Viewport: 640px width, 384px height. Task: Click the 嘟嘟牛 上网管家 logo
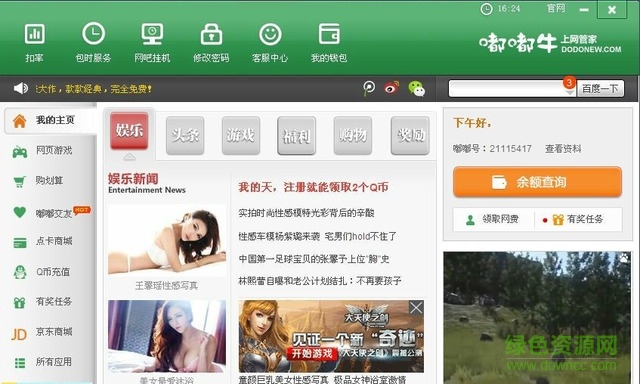(x=550, y=43)
